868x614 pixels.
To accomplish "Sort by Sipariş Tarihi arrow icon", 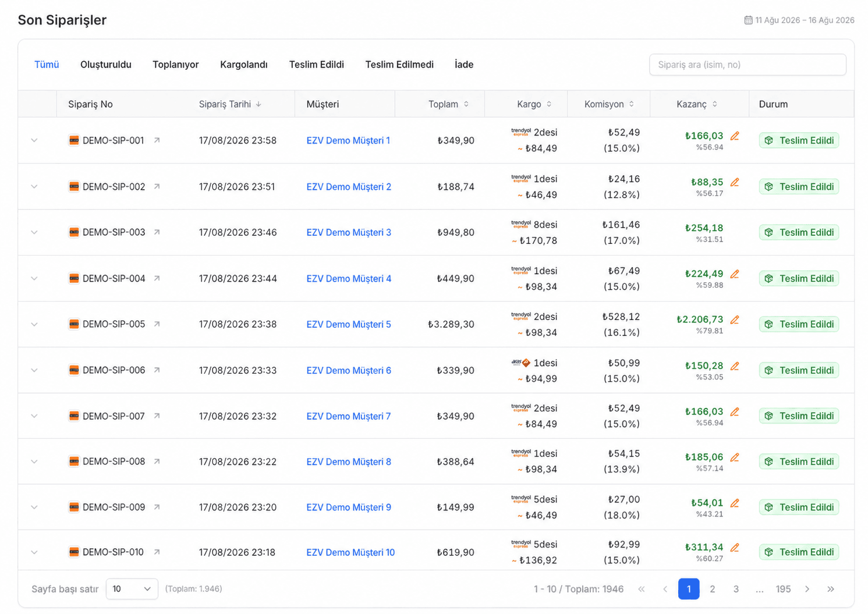I will (258, 104).
